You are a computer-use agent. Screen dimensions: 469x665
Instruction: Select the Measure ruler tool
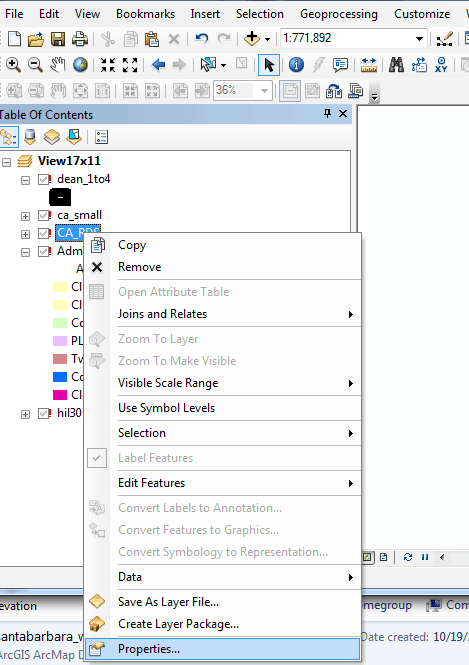click(368, 65)
